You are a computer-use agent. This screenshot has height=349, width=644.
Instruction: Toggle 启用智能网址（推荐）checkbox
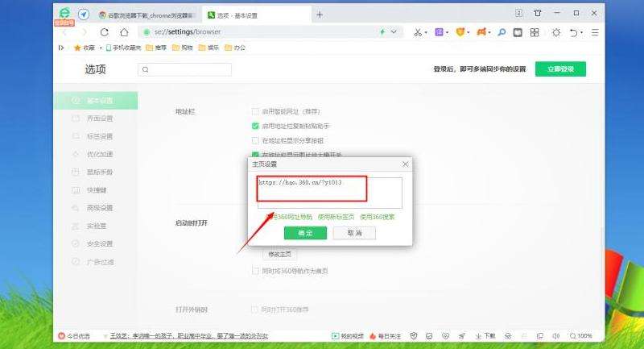click(255, 111)
